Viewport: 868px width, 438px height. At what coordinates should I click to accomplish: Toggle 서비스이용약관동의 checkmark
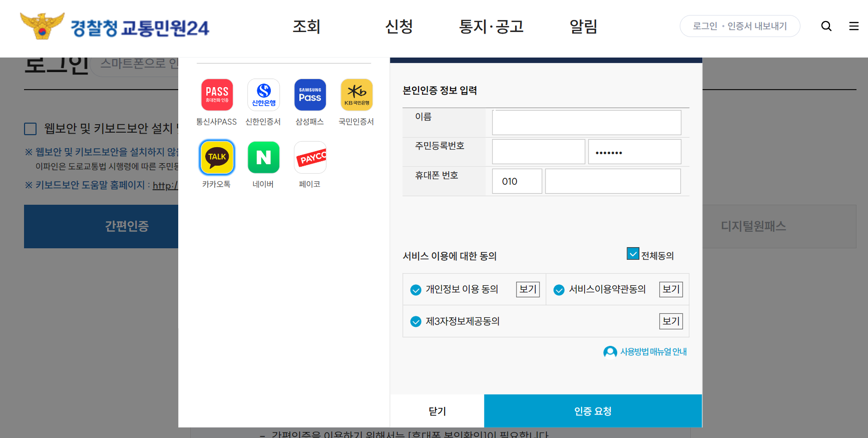pos(559,290)
